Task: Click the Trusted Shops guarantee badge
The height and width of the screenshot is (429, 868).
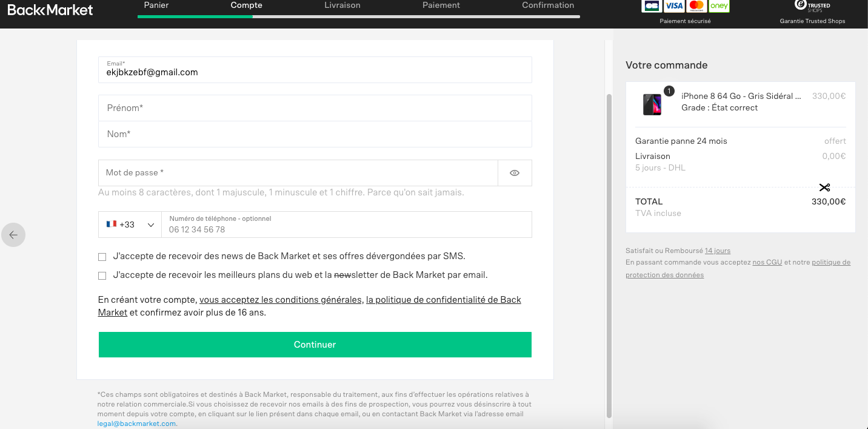Action: pos(812,12)
